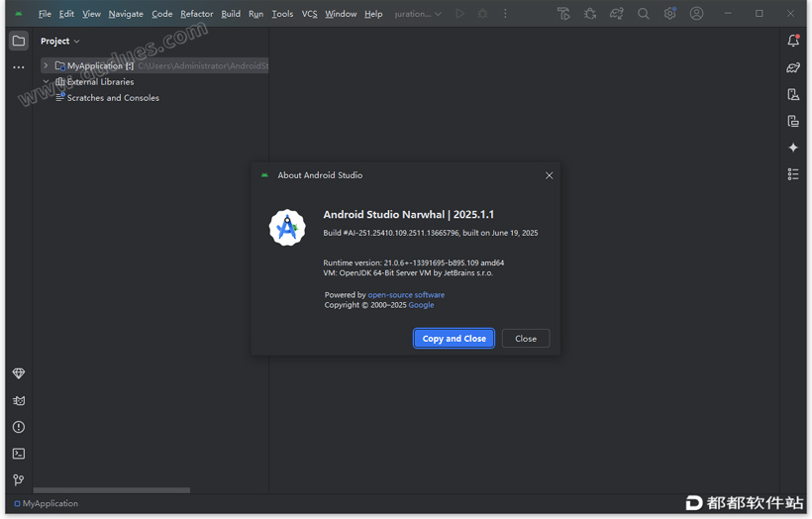Click the Debug app bug icon
Viewport: 812px width, 519px height.
pos(482,14)
